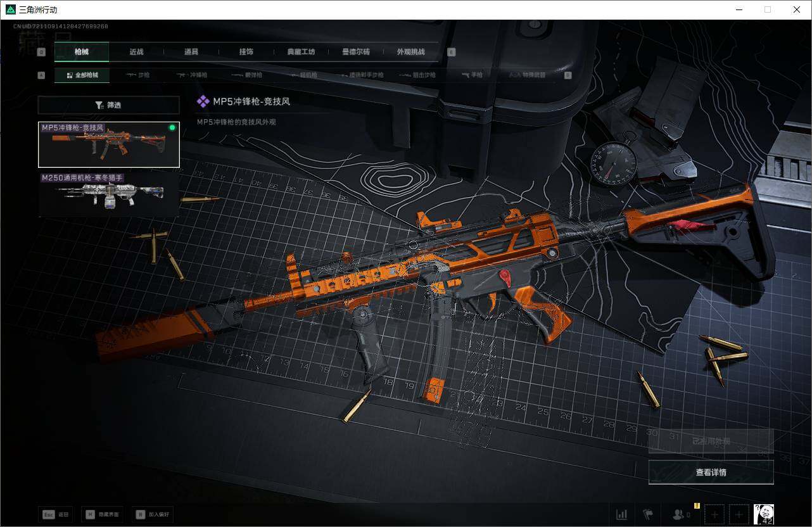Open the 道具 tab
The width and height of the screenshot is (812, 527).
click(191, 52)
